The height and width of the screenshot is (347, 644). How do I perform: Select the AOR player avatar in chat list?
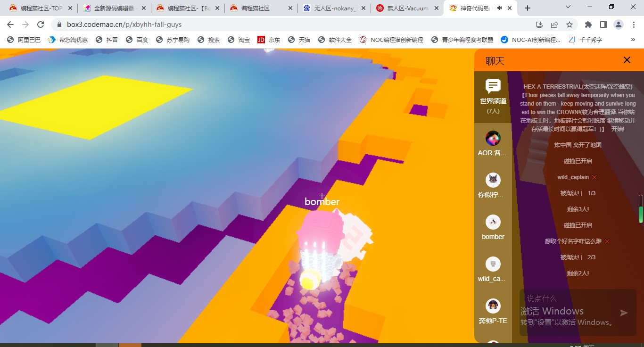[x=493, y=139]
